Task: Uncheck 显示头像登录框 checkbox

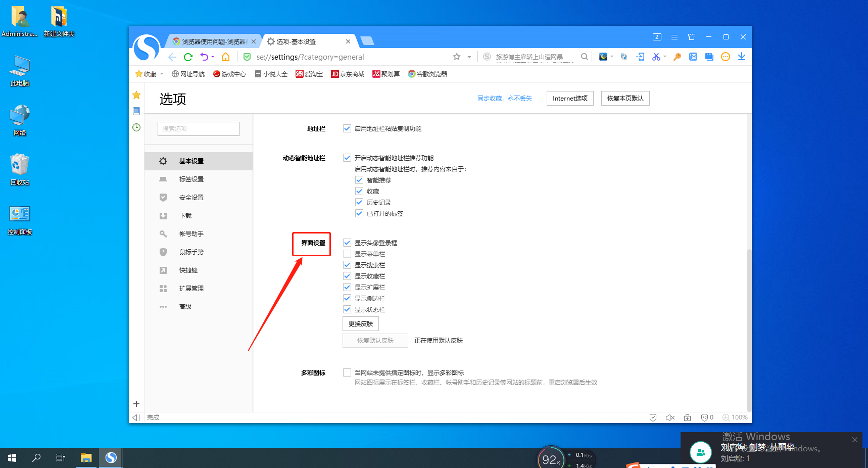Action: pyautogui.click(x=347, y=243)
